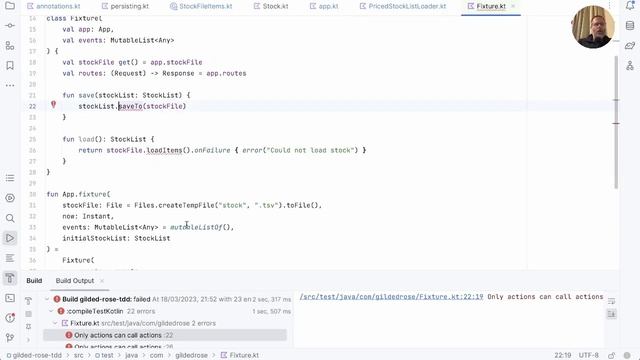Screen dimensions: 640x360
Task: Toggle soft-wrap in build output
Action: [611, 301]
